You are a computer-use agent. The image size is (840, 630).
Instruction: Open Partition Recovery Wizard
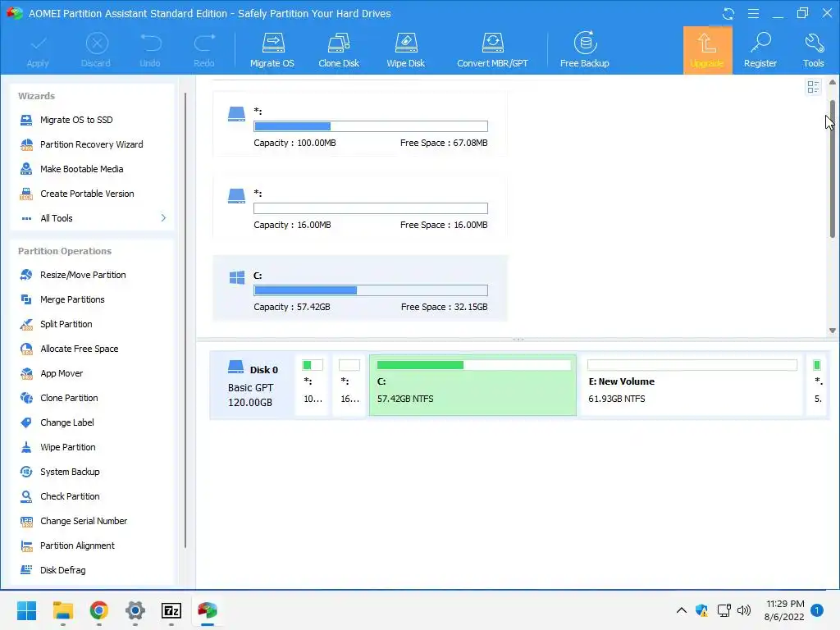(x=92, y=144)
